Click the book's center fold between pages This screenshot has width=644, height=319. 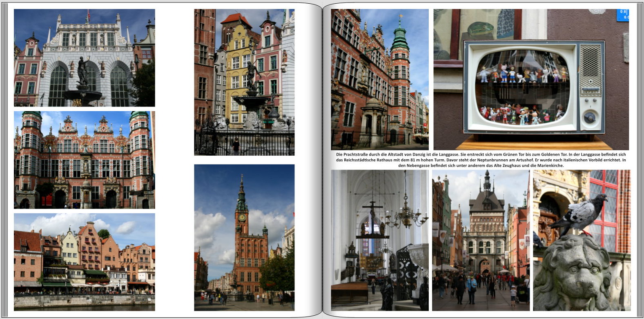pyautogui.click(x=322, y=159)
